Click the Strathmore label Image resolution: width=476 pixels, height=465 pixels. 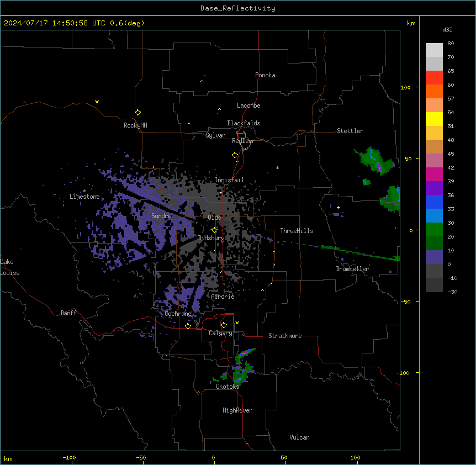285,336
